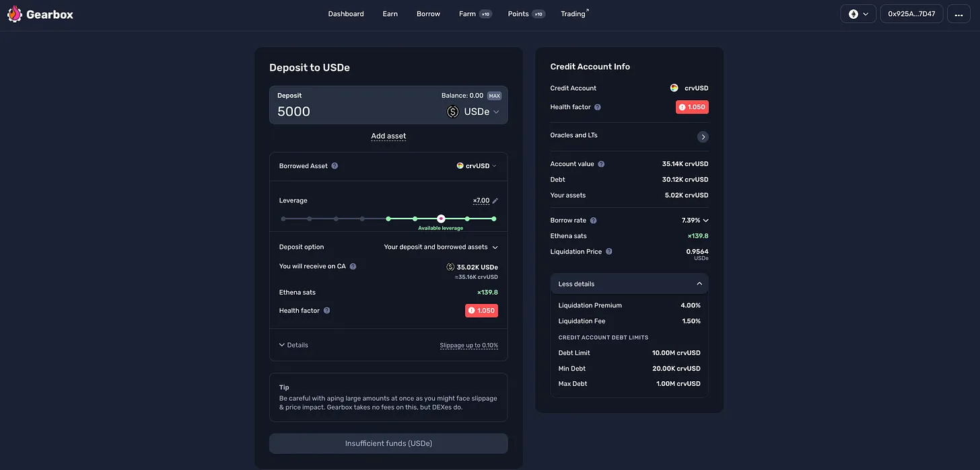Show help for Account value
980x470 pixels.
tap(601, 164)
